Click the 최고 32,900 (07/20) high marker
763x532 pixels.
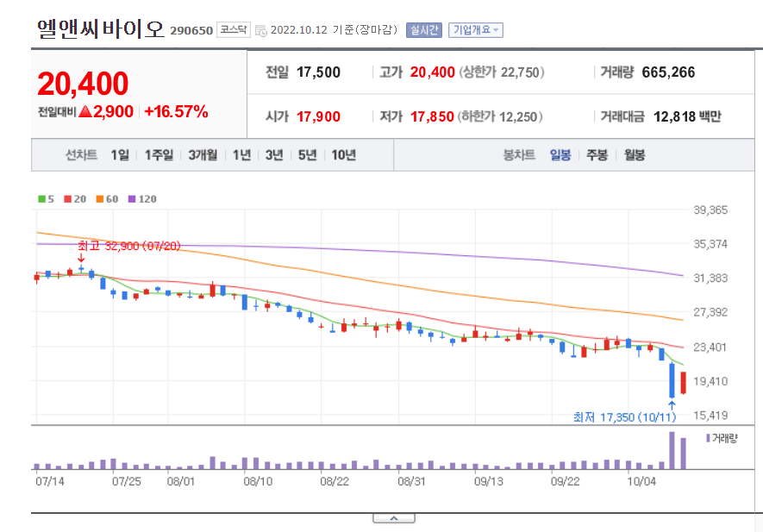coord(129,247)
